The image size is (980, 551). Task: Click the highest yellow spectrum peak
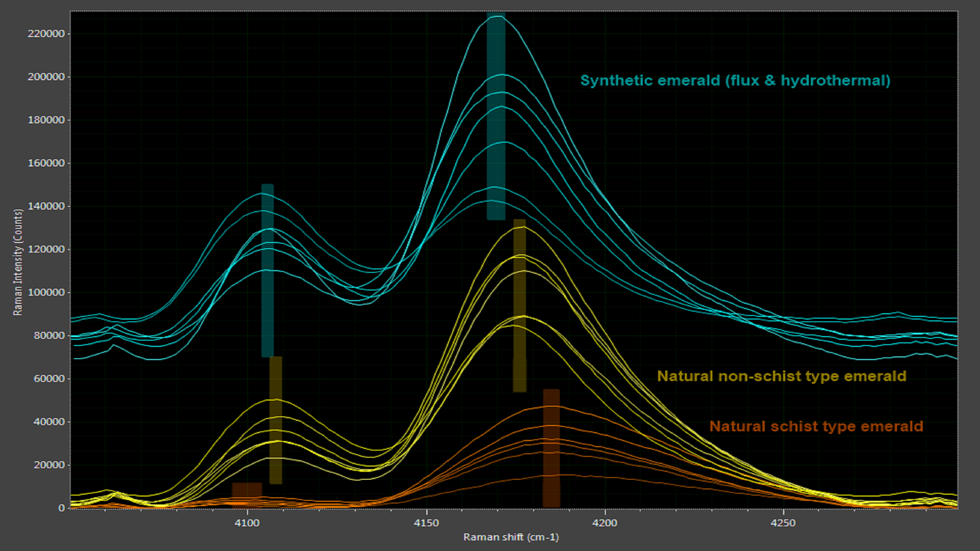pos(523,227)
